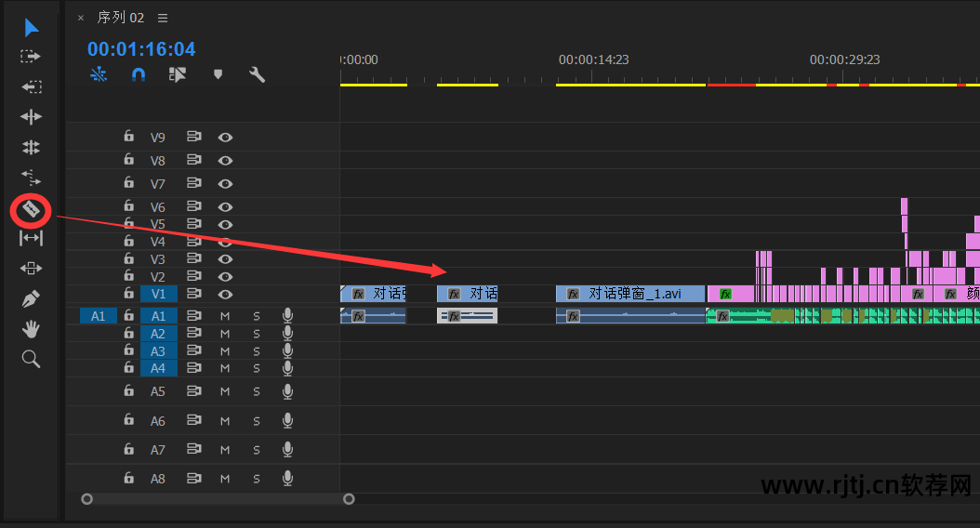Toggle lock on track V1
Viewport: 980px width, 528px height.
point(128,293)
